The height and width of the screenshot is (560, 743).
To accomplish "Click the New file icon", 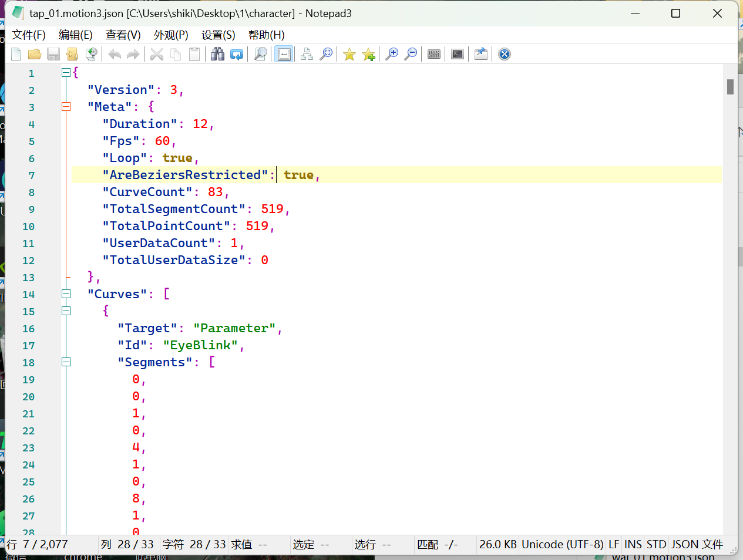I will tap(16, 55).
